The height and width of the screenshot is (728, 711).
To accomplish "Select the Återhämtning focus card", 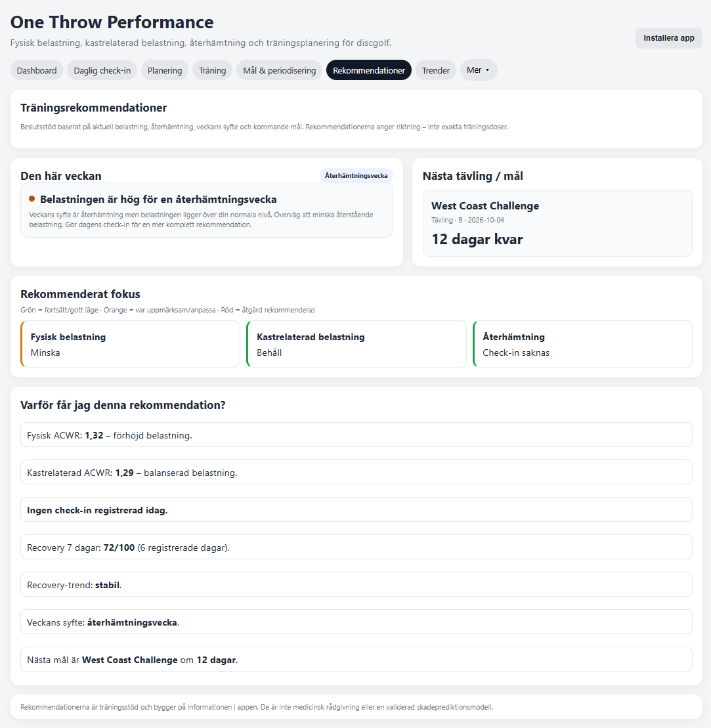I will [x=582, y=344].
